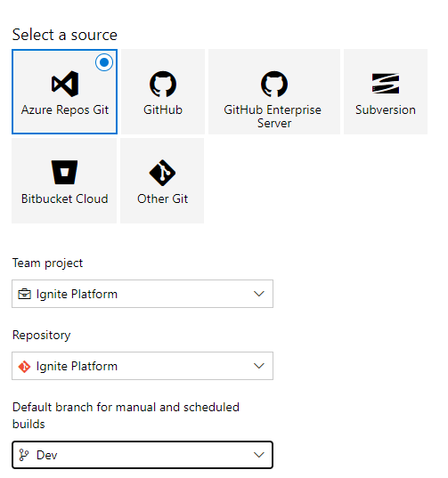The height and width of the screenshot is (478, 448).
Task: Select the Azure Repos Git logo icon
Action: coord(65,84)
